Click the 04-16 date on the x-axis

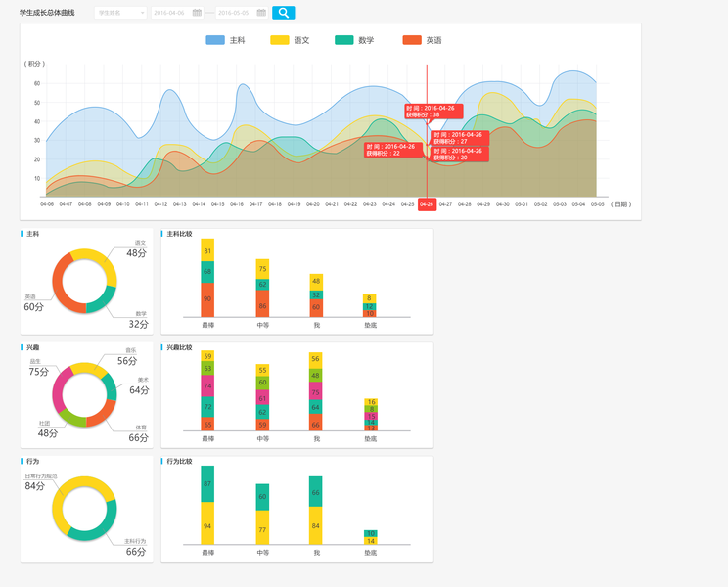pos(237,204)
